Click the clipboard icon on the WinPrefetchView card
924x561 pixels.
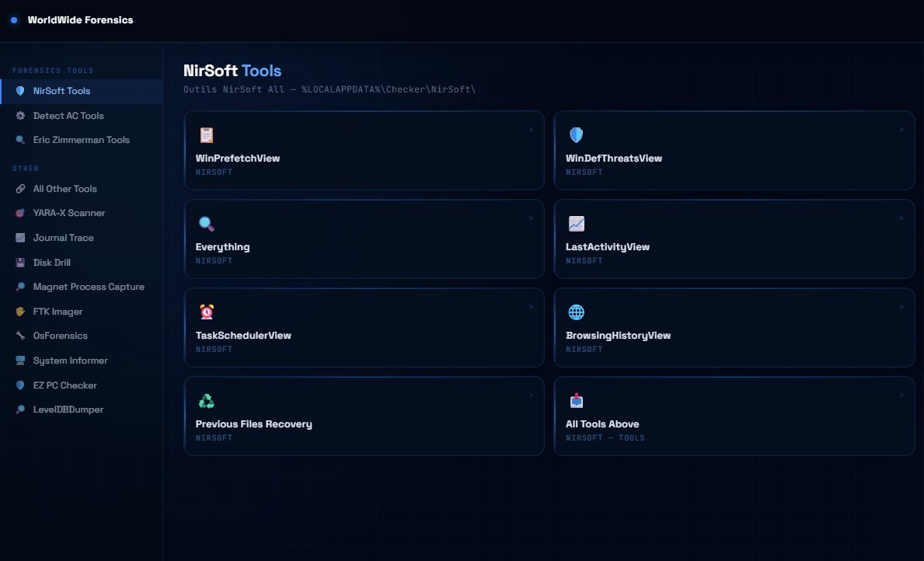[x=206, y=135]
